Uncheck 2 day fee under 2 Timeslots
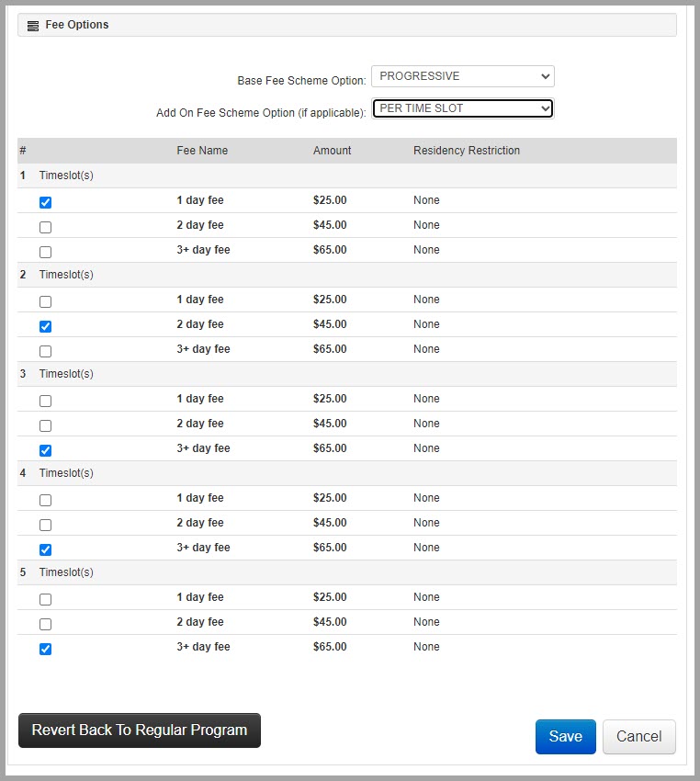 click(46, 326)
